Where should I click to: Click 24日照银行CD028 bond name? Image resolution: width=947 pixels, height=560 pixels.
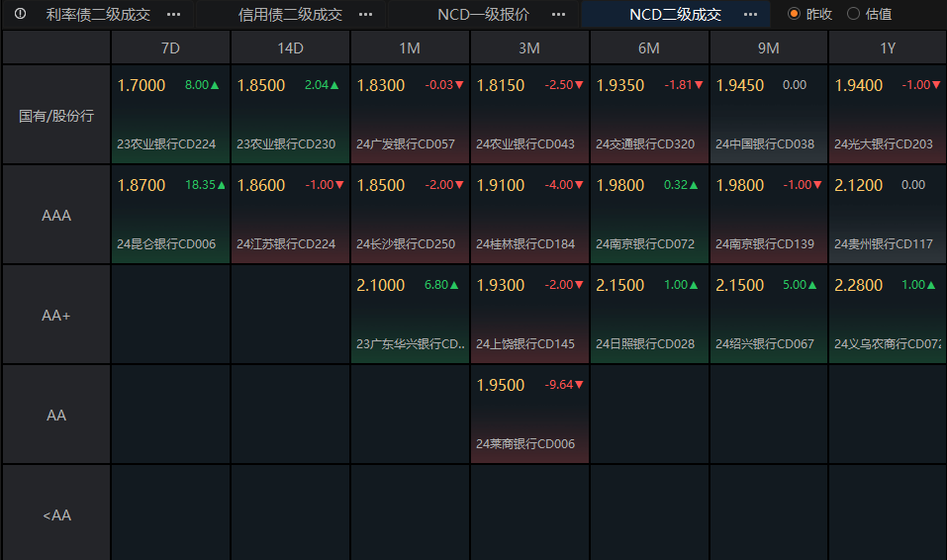click(x=645, y=343)
